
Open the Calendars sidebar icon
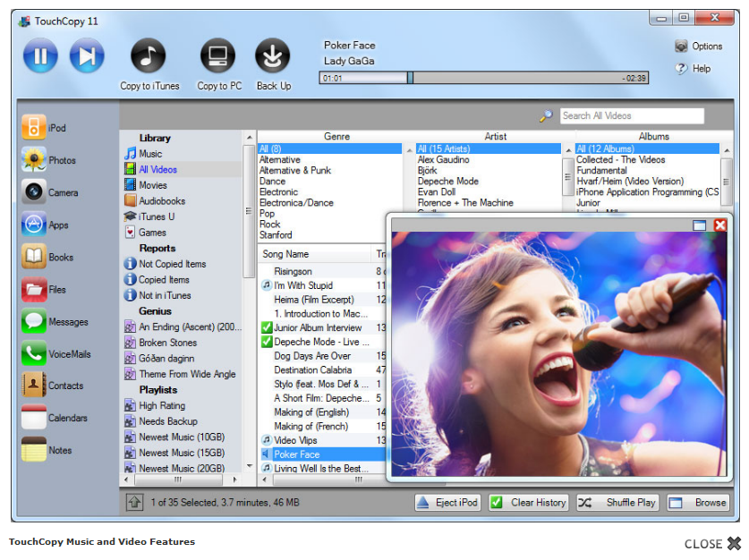click(35, 418)
